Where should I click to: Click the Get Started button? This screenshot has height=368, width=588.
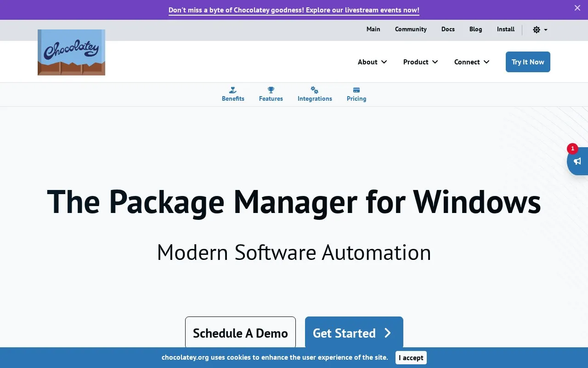coord(354,333)
